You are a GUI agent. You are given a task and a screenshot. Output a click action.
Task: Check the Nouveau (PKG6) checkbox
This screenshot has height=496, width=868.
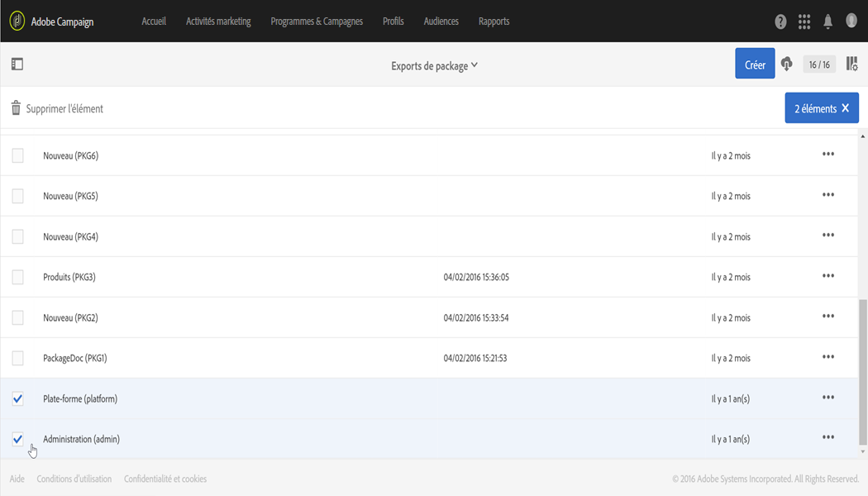tap(17, 155)
